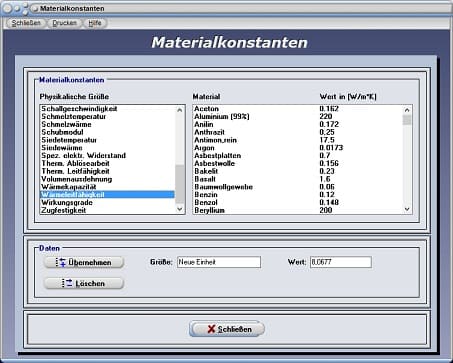Click the Übernehmen button
453x363 pixels.
tap(84, 262)
